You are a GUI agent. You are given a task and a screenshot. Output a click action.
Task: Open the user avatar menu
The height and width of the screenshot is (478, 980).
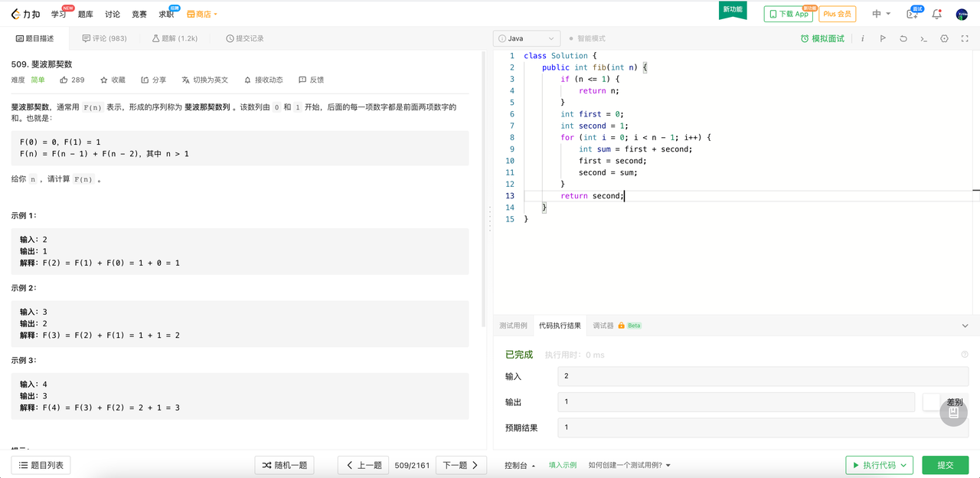(x=962, y=14)
